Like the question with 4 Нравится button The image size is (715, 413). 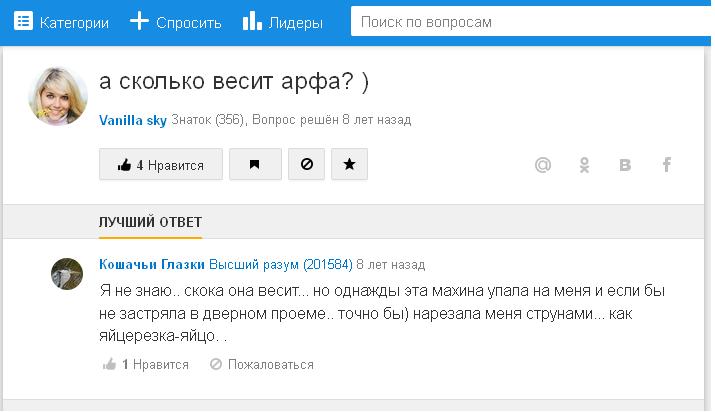click(160, 165)
